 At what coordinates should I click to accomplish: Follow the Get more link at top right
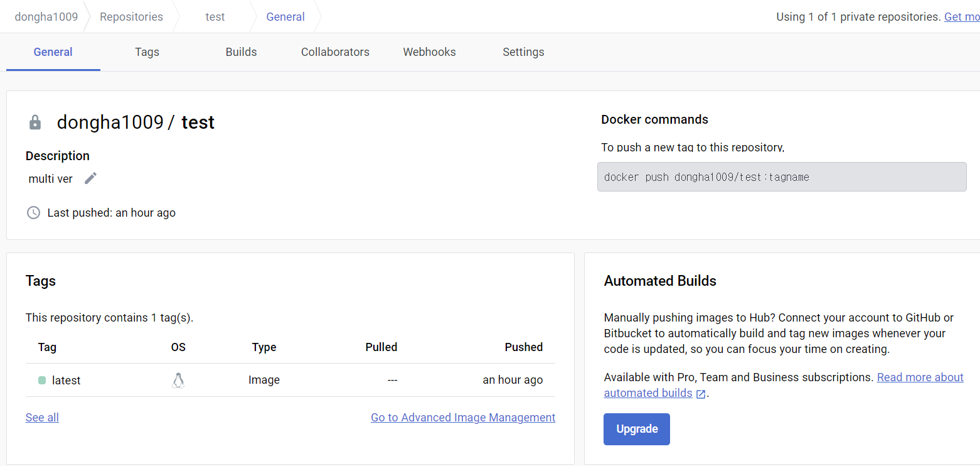[962, 17]
